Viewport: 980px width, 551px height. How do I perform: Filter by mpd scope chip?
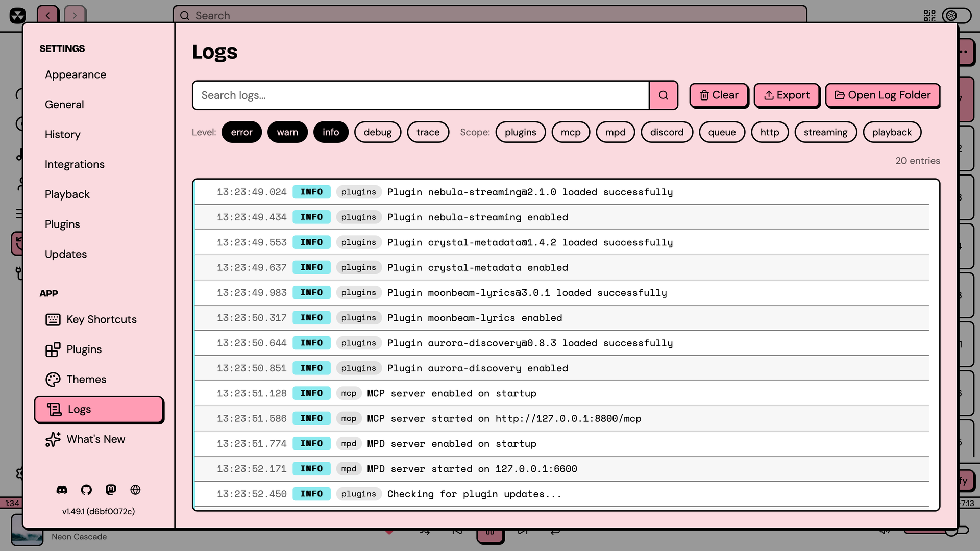click(615, 132)
